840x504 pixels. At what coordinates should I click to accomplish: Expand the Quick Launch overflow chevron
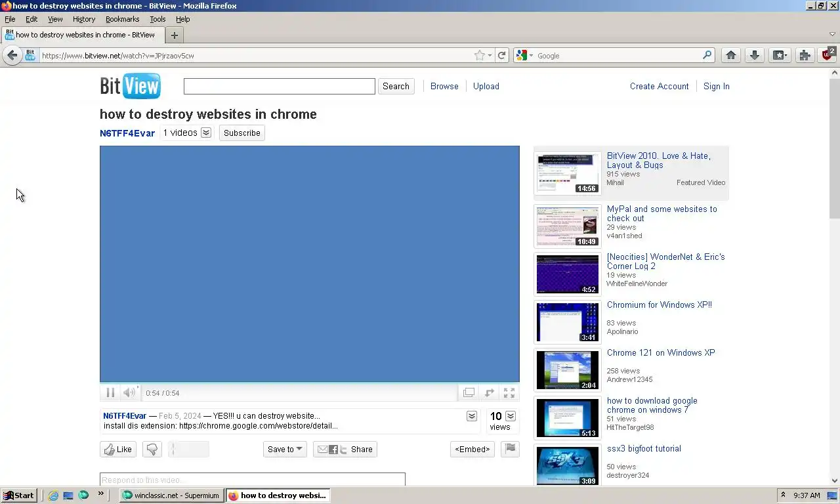pos(100,493)
